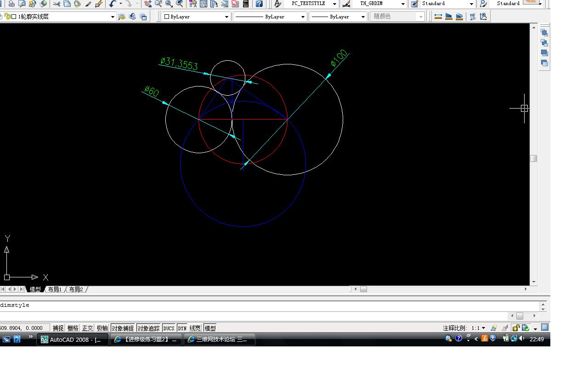This screenshot has height=368, width=588.
Task: Click the Undo arrow
Action: pos(113,4)
